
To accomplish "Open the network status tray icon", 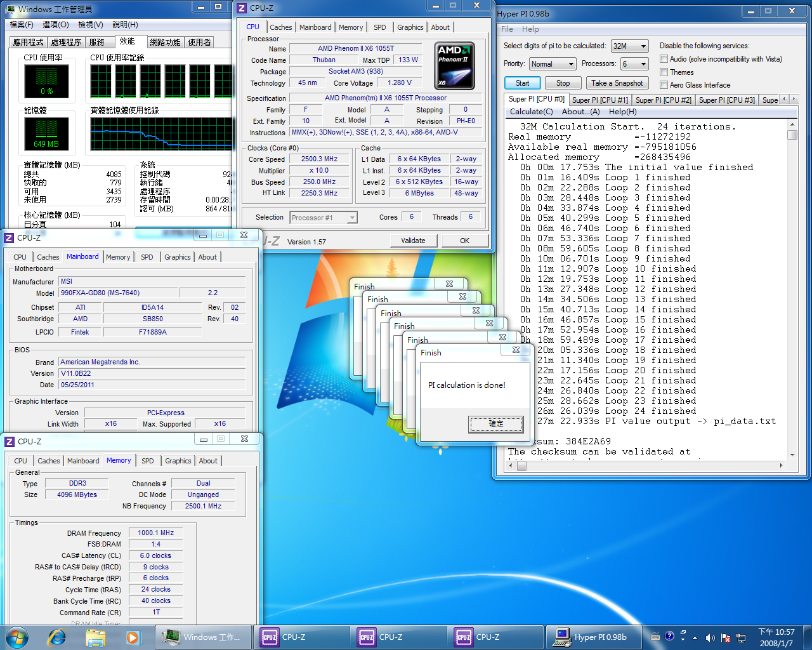I will point(740,637).
